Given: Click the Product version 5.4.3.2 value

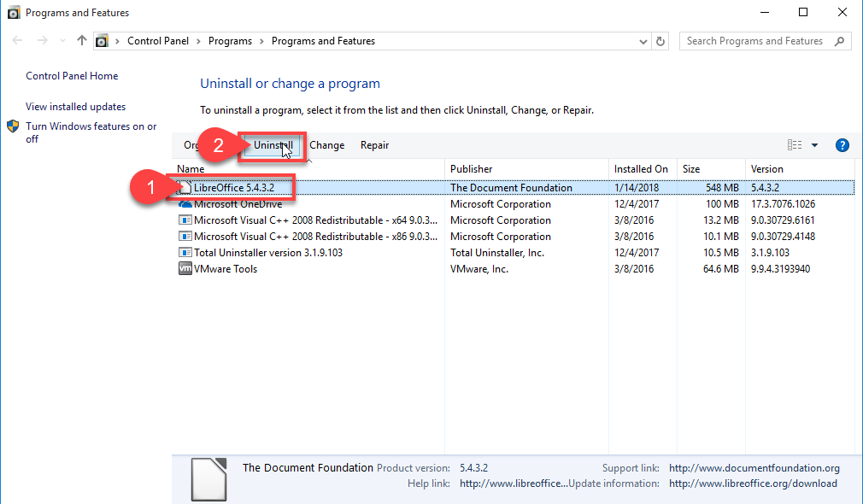Looking at the screenshot, I should [474, 468].
